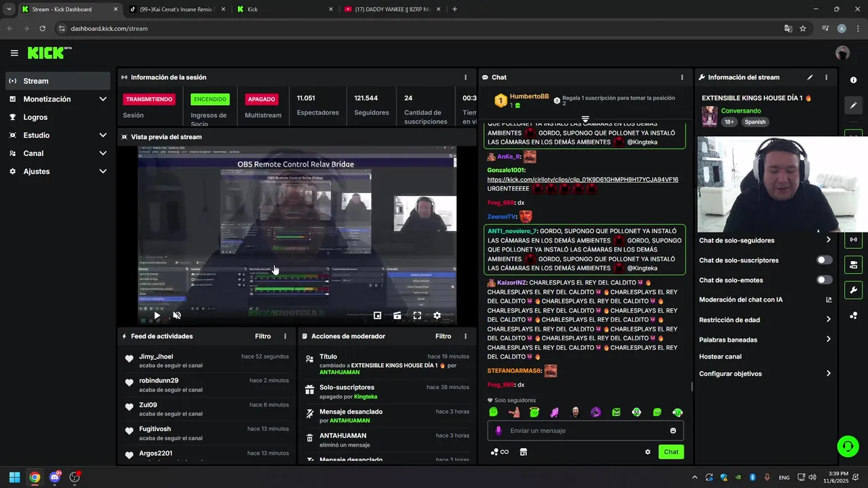Open a new browser tab
This screenshot has height=488, width=868.
(x=454, y=9)
